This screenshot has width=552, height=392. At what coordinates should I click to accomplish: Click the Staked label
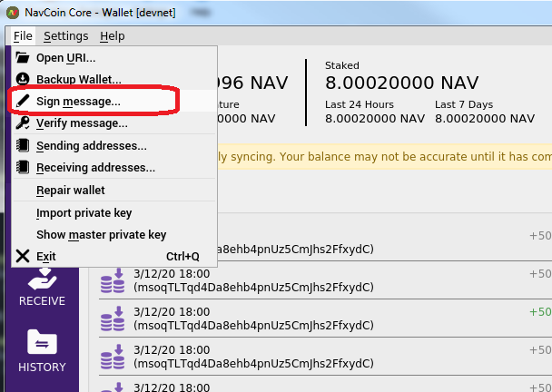coord(342,65)
